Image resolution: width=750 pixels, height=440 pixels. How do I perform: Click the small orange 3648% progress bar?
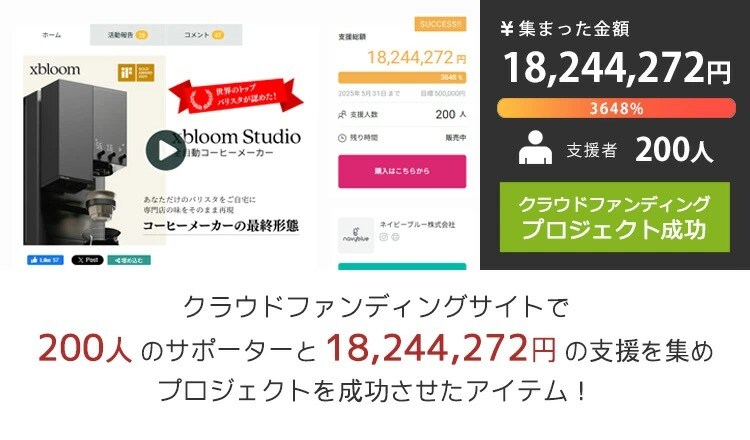[x=402, y=77]
